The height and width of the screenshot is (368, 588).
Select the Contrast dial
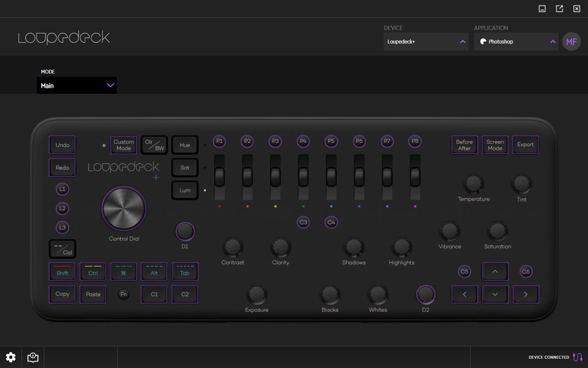(233, 247)
